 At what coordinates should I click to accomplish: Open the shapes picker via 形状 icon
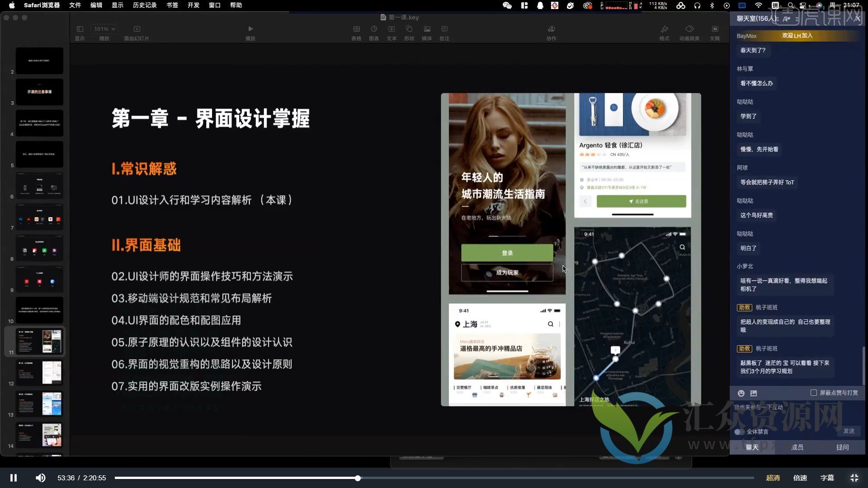(409, 28)
